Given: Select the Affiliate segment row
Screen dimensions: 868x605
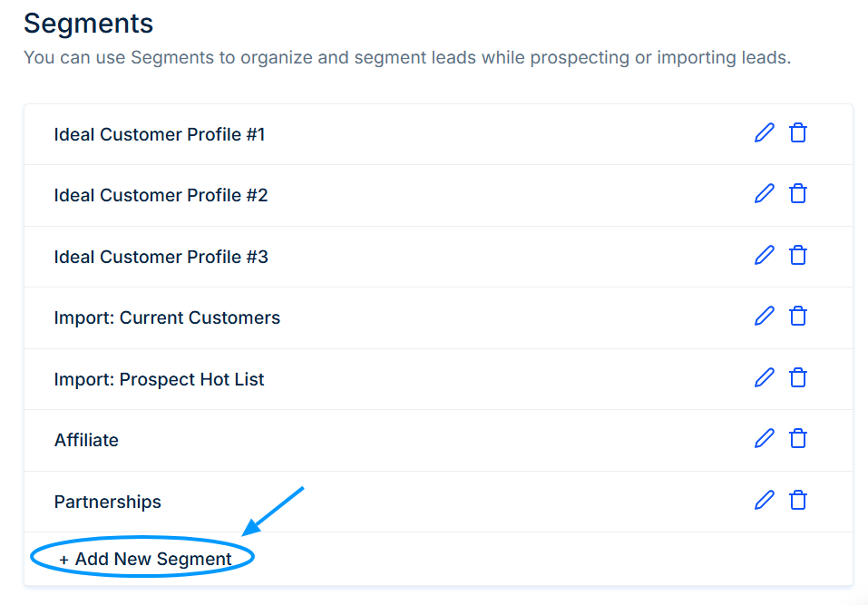Looking at the screenshot, I should coord(438,441).
